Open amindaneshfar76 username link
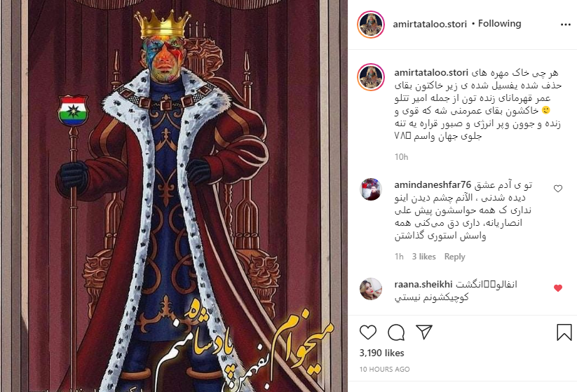Screen dimensions: 577x392 (x=433, y=184)
